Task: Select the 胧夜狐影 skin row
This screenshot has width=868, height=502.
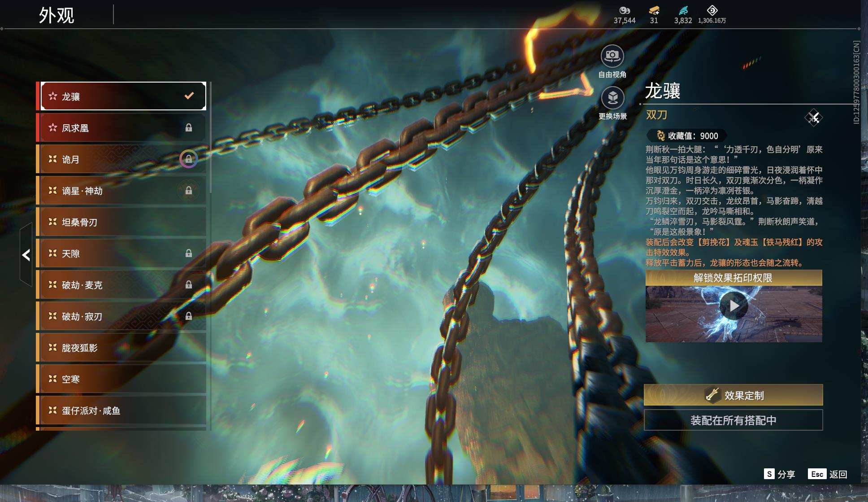Action: coord(121,348)
